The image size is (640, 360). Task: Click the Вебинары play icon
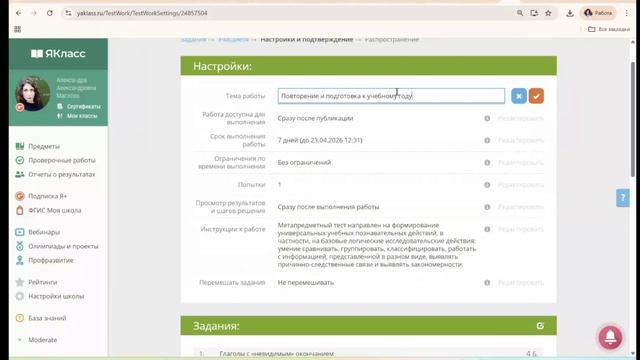(x=20, y=232)
